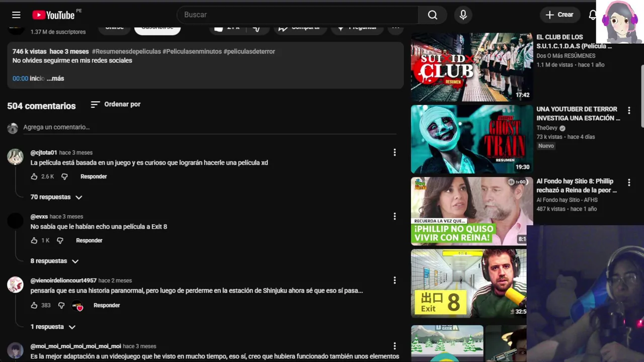
Task: Jump to timestamp 00:00 inicio
Action: [x=21, y=78]
